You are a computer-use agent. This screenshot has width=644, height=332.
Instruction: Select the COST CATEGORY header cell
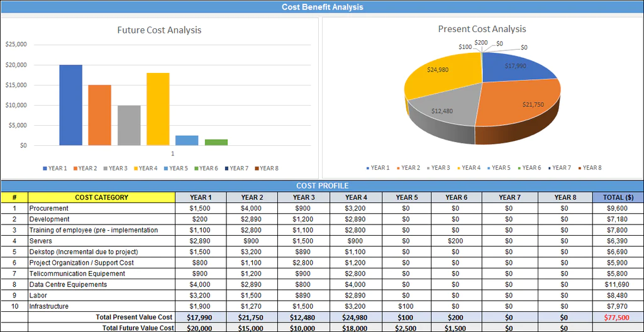point(101,197)
